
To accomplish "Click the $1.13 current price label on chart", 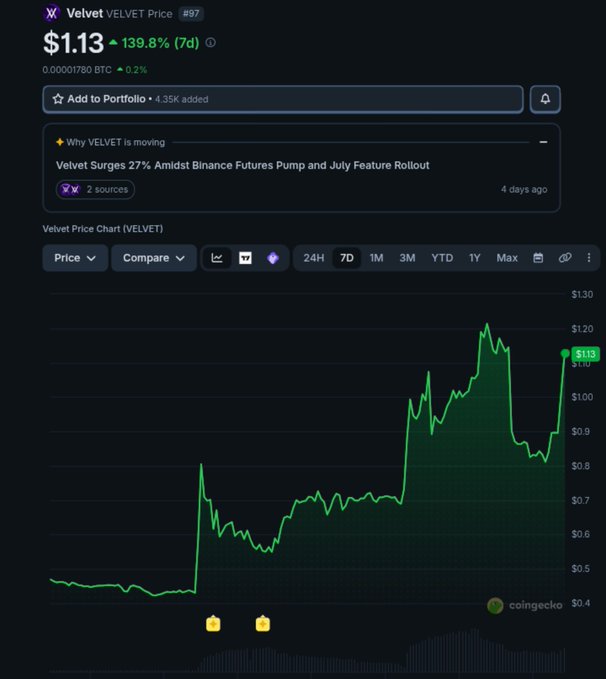I will click(x=586, y=354).
